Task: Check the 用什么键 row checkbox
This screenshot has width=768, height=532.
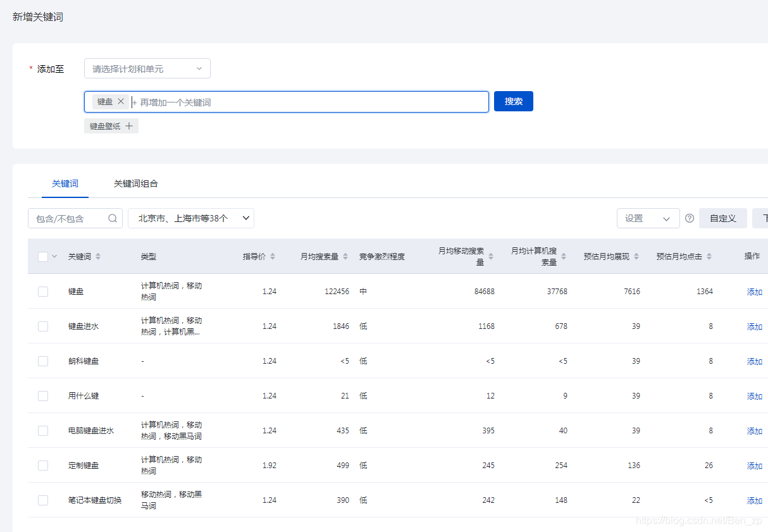Action: click(43, 396)
